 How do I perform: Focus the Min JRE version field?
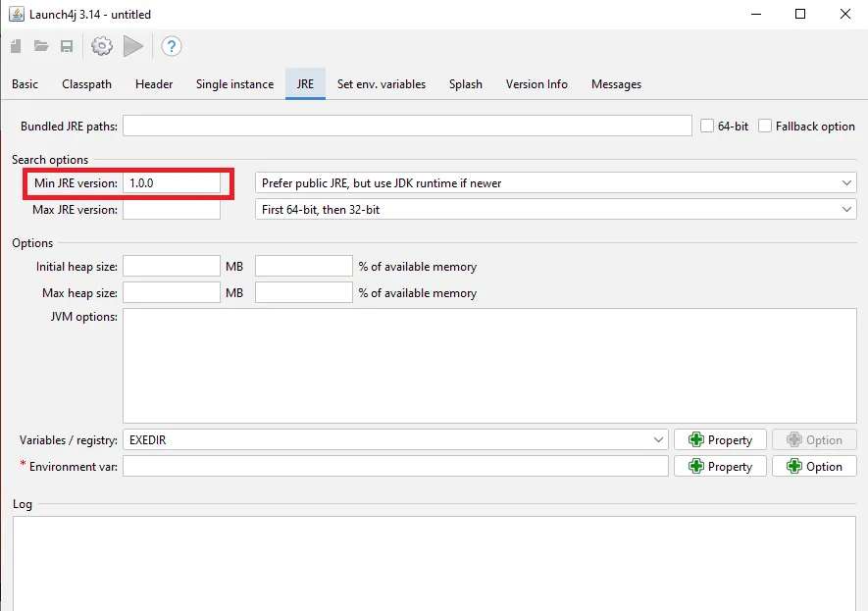(x=172, y=182)
